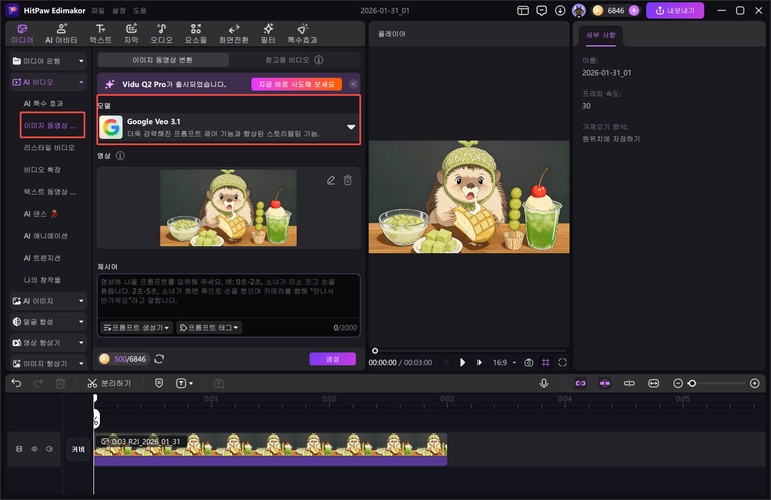Screen dimensions: 771x500
Task: Open the 요소들 (Elements) tool
Action: tap(196, 33)
